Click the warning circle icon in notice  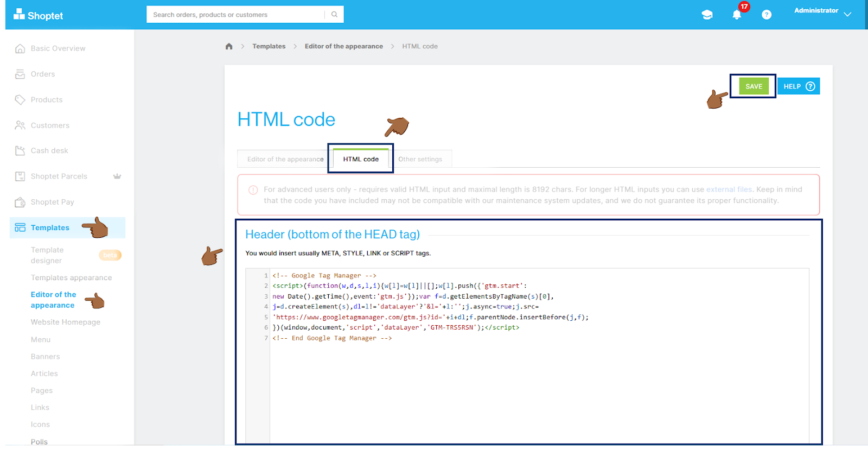coord(253,190)
